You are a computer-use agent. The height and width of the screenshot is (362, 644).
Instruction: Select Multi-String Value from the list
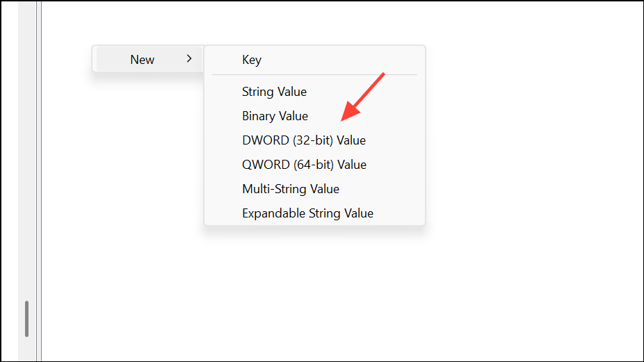coord(291,189)
